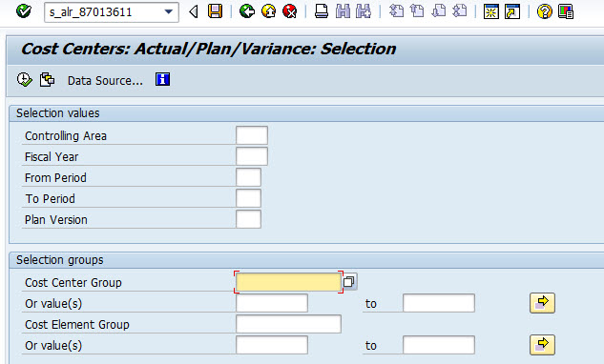Open the Data Source... button

click(x=105, y=80)
